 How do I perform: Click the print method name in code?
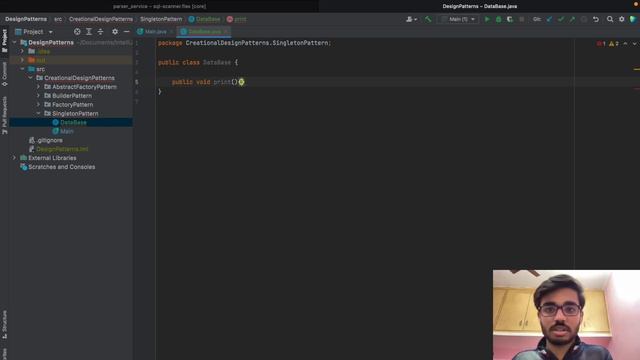click(x=222, y=82)
